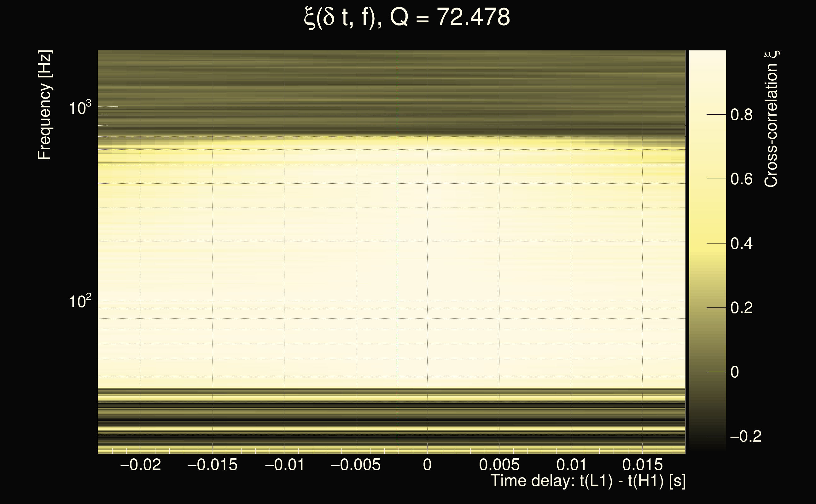Click the 10³ frequency tick label
The image size is (816, 504).
(x=80, y=108)
